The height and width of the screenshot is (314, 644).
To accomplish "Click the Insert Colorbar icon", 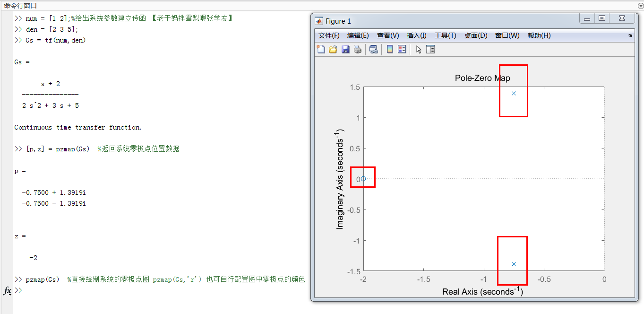I will 390,49.
